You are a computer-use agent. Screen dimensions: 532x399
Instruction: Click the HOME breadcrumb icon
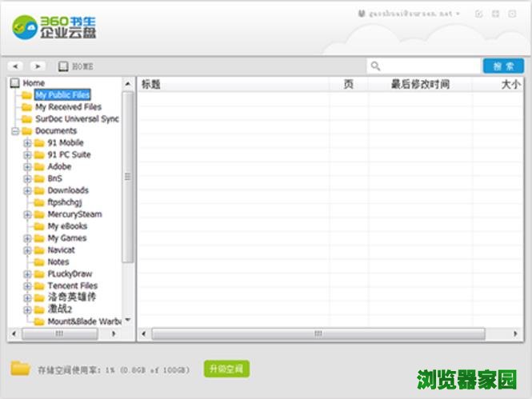coord(64,66)
